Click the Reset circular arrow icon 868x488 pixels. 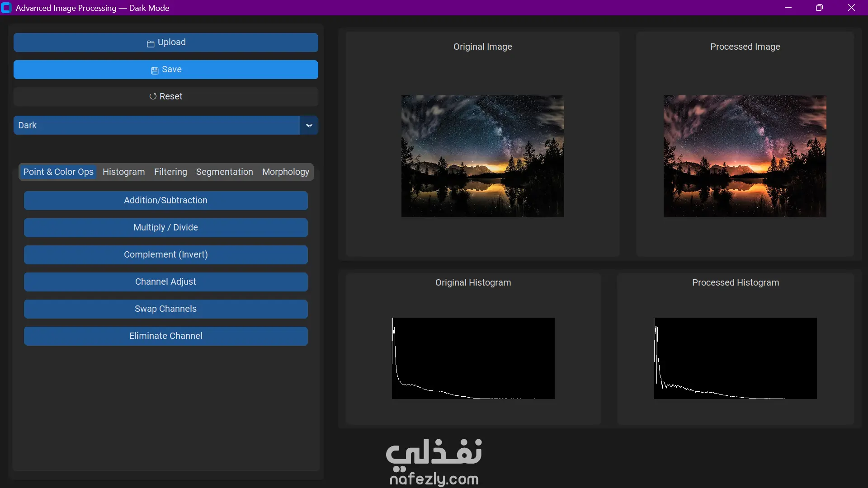click(x=153, y=96)
